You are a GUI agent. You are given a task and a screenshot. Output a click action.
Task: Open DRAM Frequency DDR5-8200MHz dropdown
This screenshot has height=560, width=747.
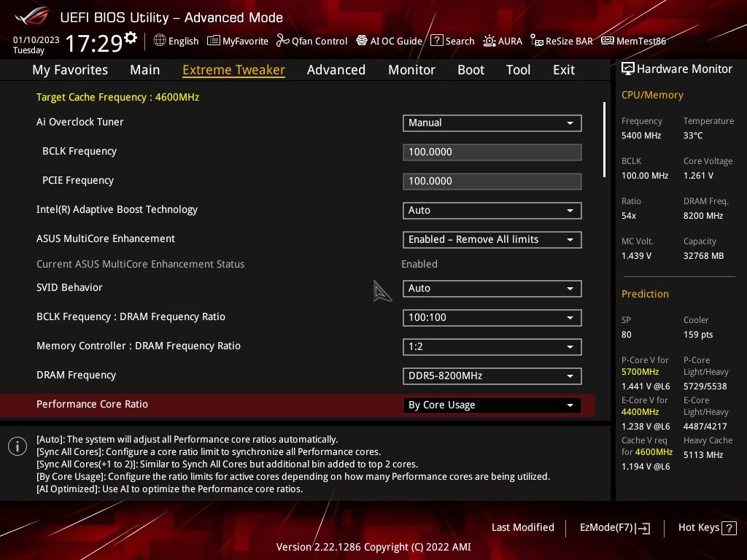(492, 376)
